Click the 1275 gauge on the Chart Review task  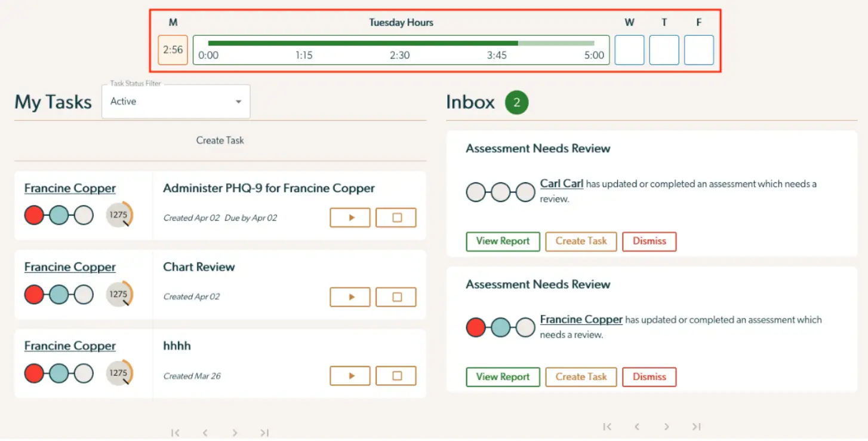(119, 294)
